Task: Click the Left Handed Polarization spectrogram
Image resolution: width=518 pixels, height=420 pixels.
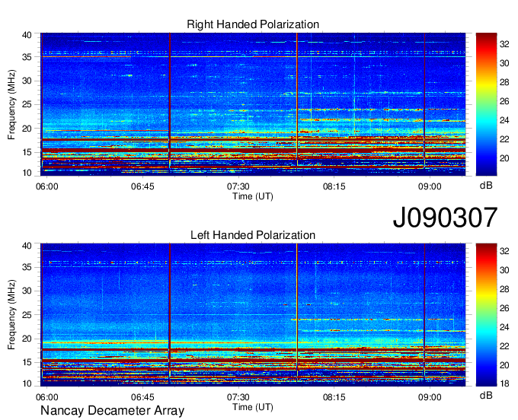Action: (x=253, y=315)
